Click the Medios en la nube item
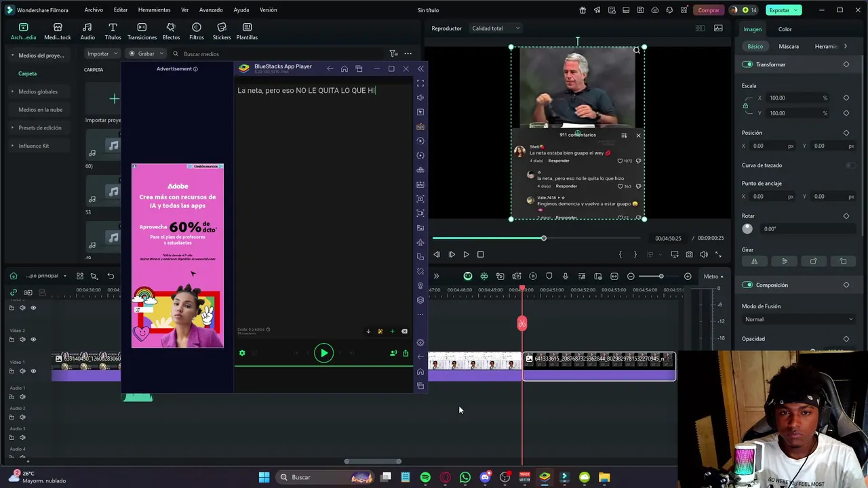The image size is (868, 488). coord(40,109)
